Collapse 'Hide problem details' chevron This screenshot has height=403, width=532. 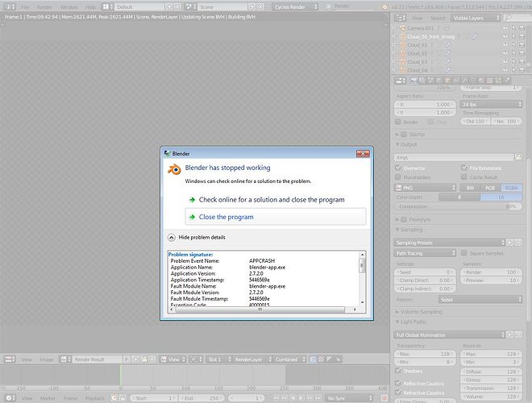coord(172,238)
